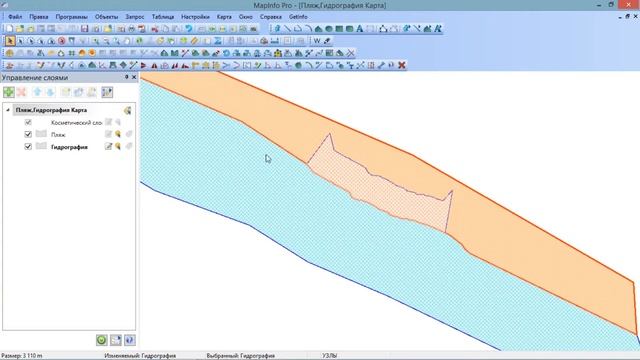Screen dimensions: 640x360
Task: Select the Гидрография layer row
Action: point(69,147)
